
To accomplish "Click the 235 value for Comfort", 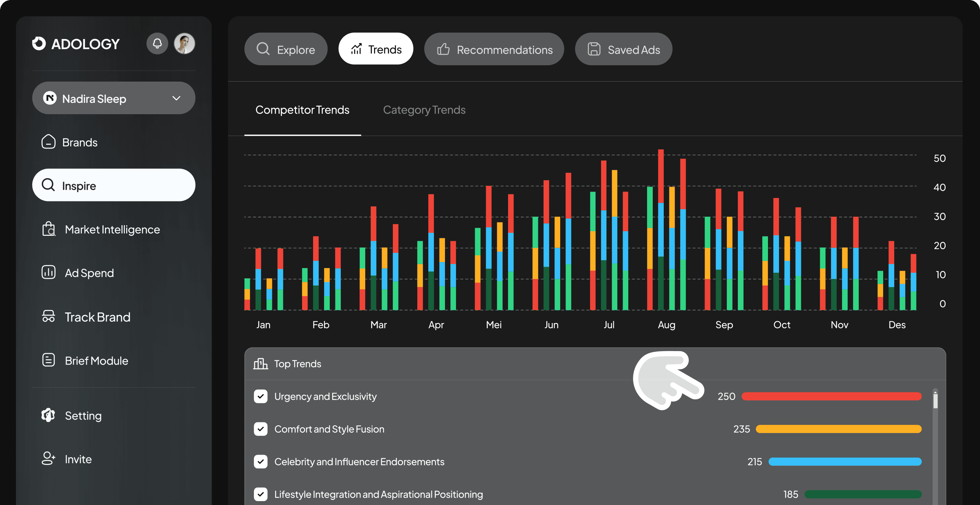I will (x=741, y=429).
